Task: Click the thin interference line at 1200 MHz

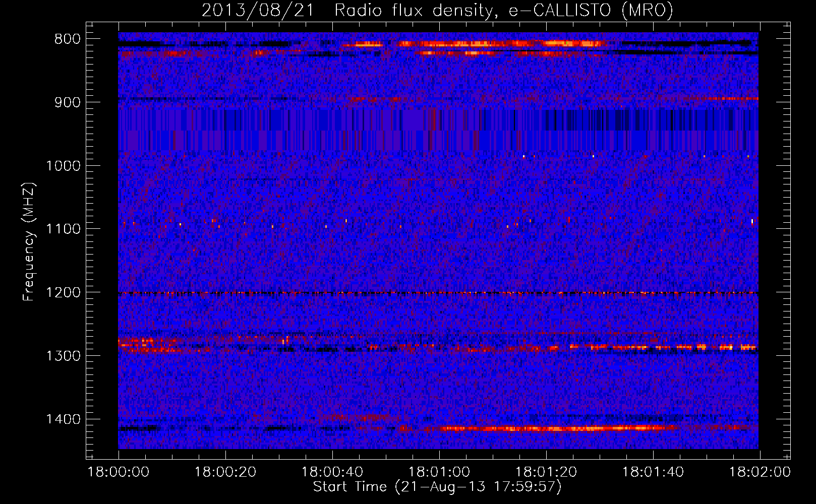Action: click(x=438, y=293)
